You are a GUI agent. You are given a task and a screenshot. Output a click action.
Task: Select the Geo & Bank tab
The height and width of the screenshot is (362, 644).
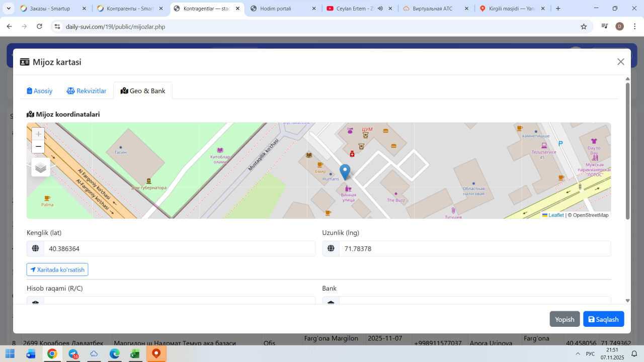(x=143, y=91)
